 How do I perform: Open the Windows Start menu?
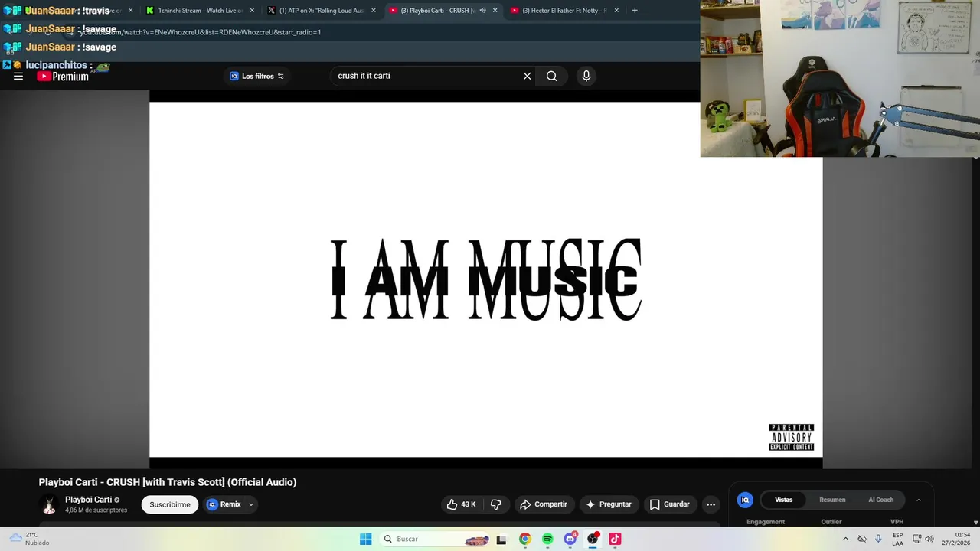click(x=366, y=539)
